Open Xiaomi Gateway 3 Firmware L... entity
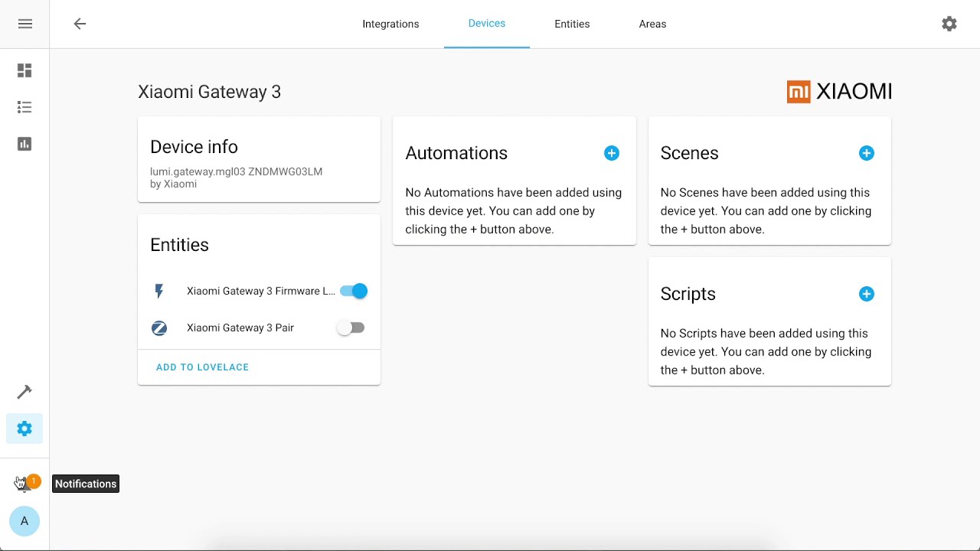980x551 pixels. tap(261, 291)
